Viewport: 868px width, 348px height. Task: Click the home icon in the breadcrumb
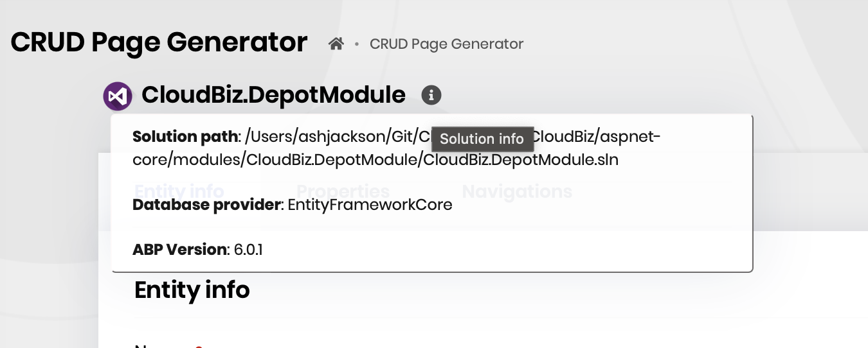336,44
